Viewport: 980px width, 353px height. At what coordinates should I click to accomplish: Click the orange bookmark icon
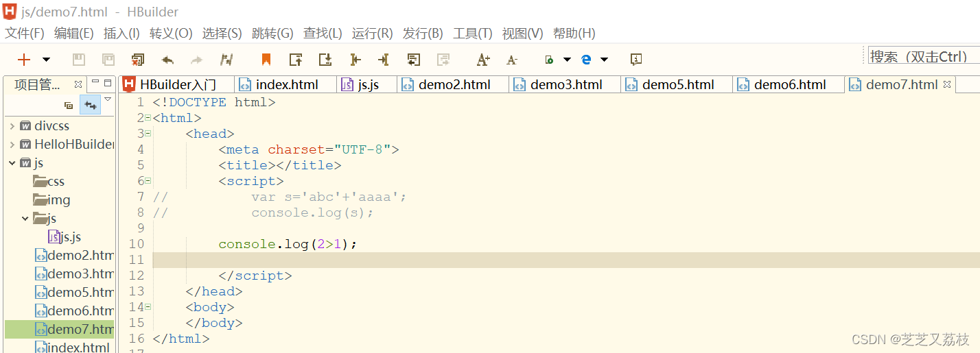pos(266,60)
